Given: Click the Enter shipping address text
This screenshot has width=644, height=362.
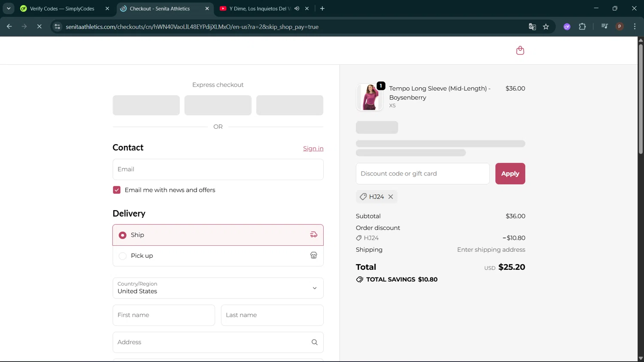Looking at the screenshot, I should (491, 250).
